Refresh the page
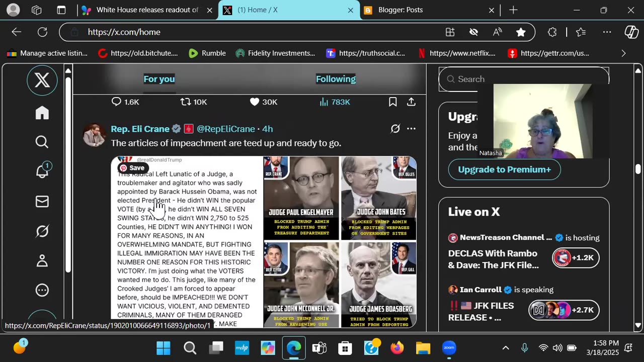The image size is (644, 362). 43,32
